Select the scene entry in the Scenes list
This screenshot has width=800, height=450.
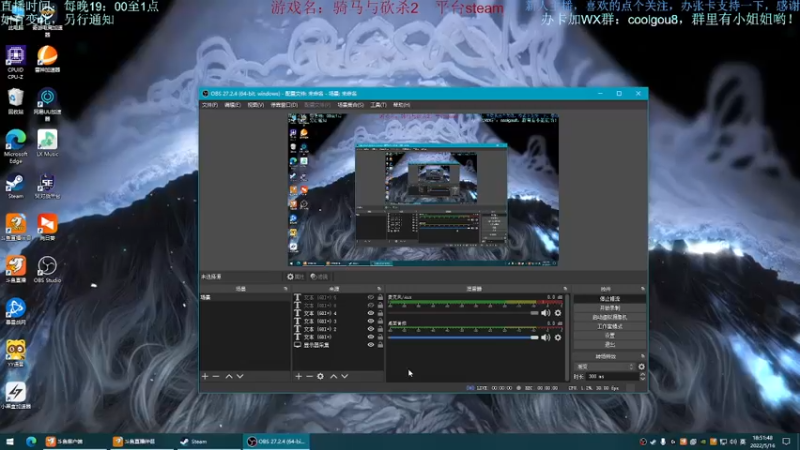pyautogui.click(x=245, y=297)
